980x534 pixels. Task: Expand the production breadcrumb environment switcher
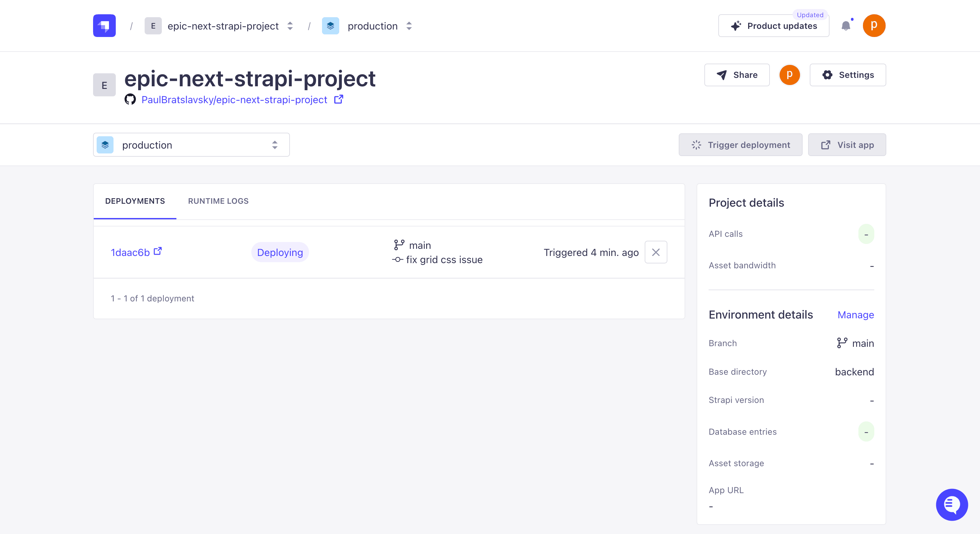point(409,26)
